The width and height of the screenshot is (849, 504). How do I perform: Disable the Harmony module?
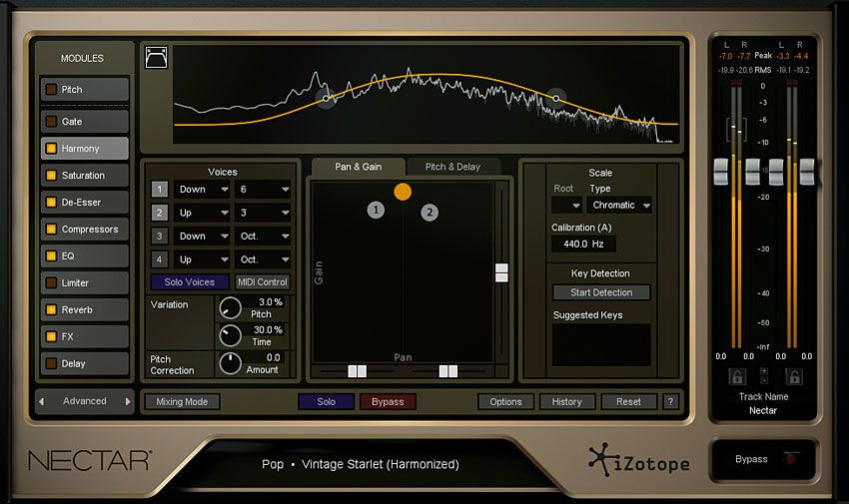pos(51,148)
